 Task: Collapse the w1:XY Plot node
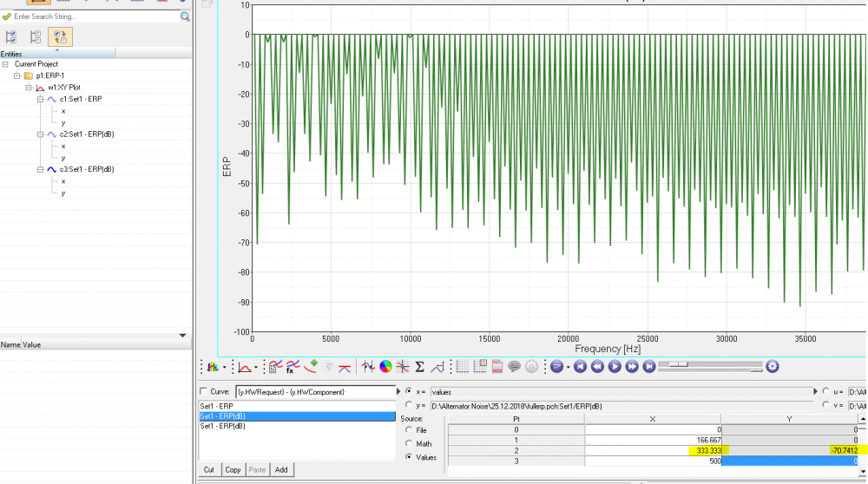29,88
